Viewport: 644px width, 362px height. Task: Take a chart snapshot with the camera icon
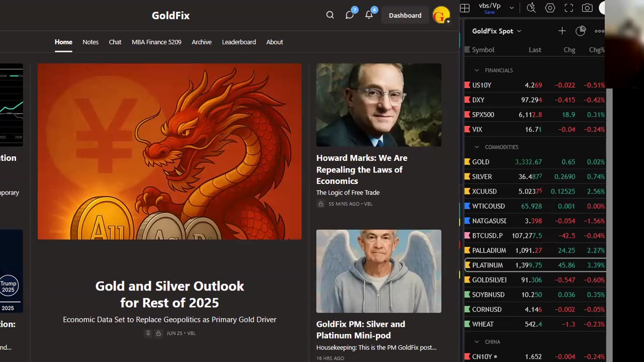point(587,8)
